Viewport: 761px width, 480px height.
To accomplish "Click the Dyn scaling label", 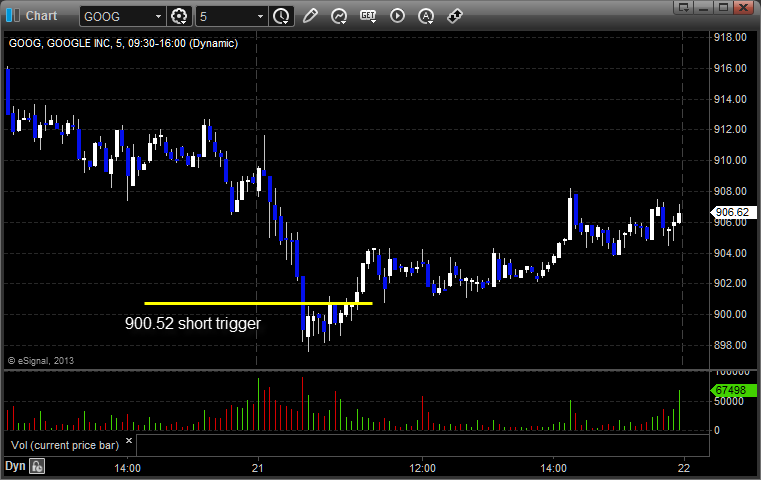I will point(15,466).
